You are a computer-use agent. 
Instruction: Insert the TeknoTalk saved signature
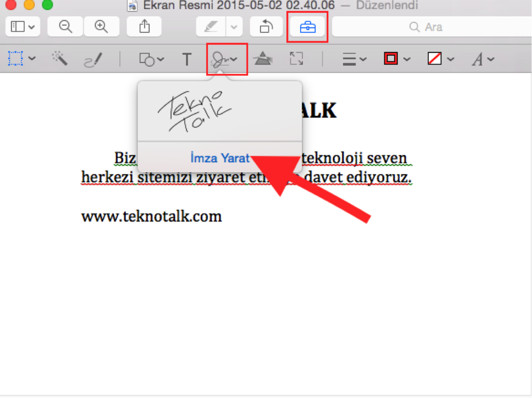point(194,111)
